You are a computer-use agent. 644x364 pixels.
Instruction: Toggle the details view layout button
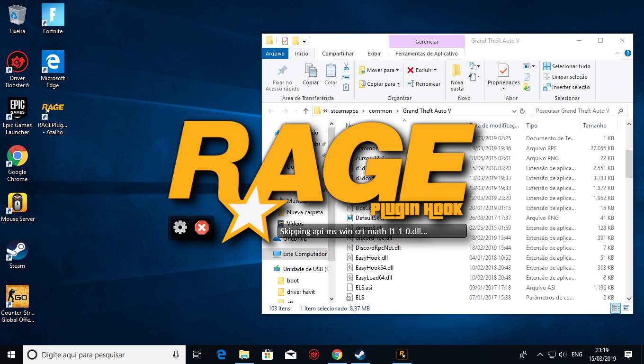point(616,308)
